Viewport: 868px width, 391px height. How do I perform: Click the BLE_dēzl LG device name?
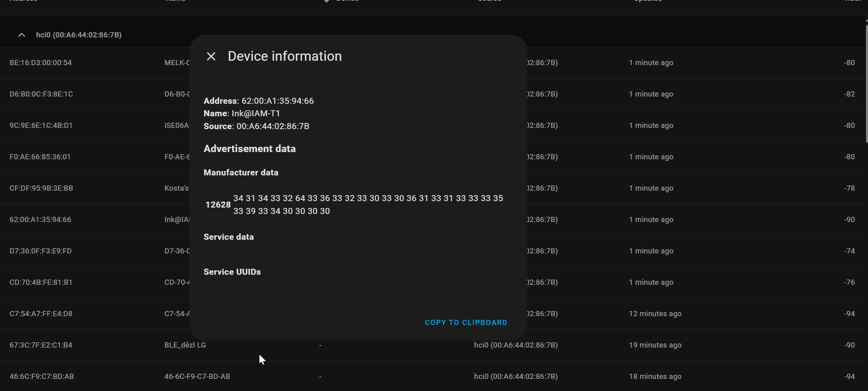pyautogui.click(x=185, y=345)
